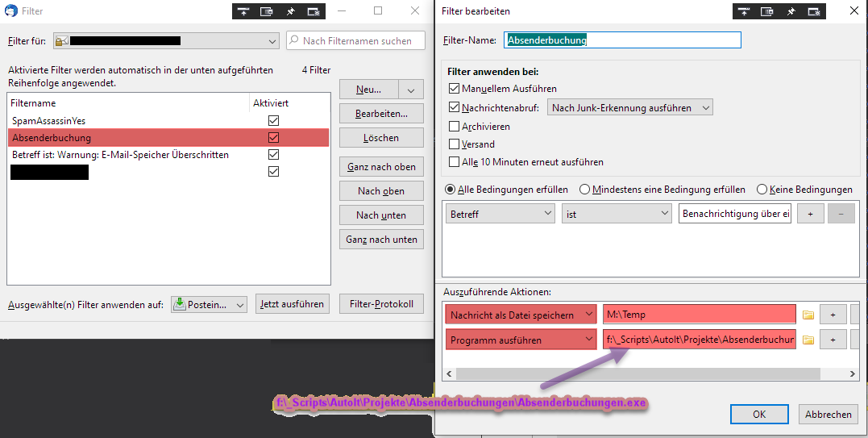Viewport: 868px width, 438px height.
Task: Enable Alle 10 Minuten erneut ausführen
Action: (x=454, y=162)
